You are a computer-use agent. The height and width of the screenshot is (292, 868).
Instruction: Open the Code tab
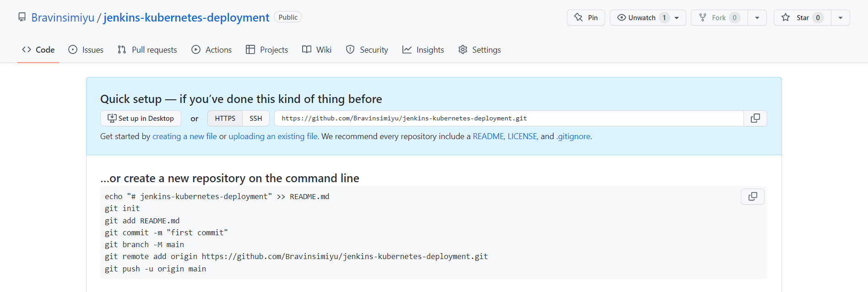38,49
